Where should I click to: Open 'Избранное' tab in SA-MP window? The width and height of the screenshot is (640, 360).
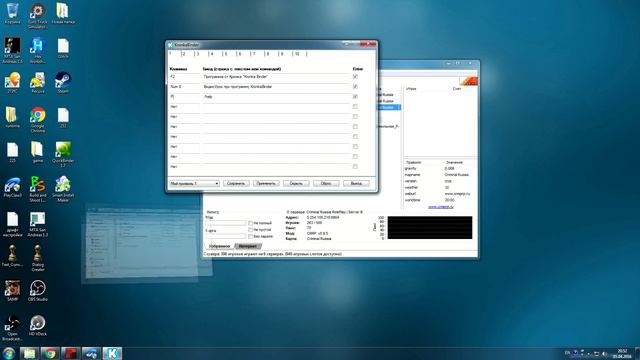(x=220, y=246)
